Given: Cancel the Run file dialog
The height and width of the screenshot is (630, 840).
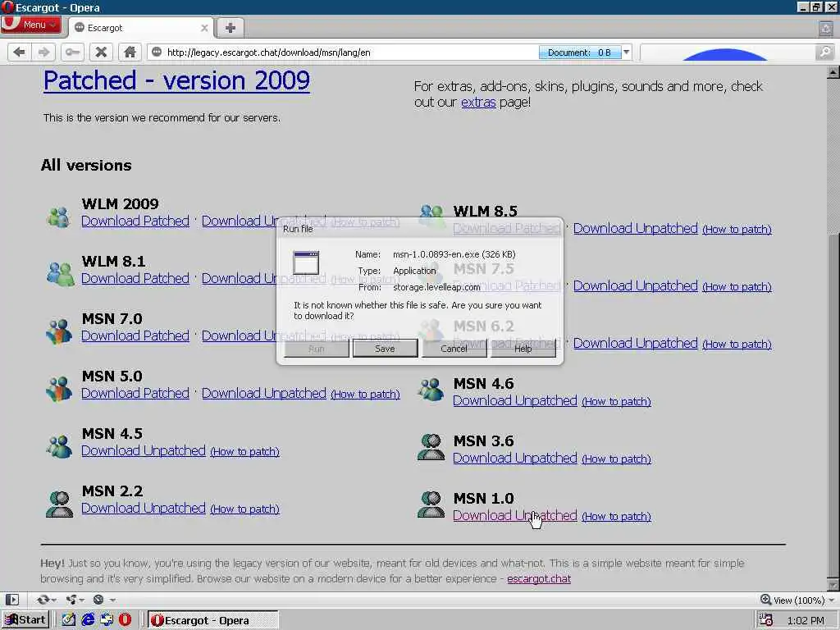Looking at the screenshot, I should 454,349.
